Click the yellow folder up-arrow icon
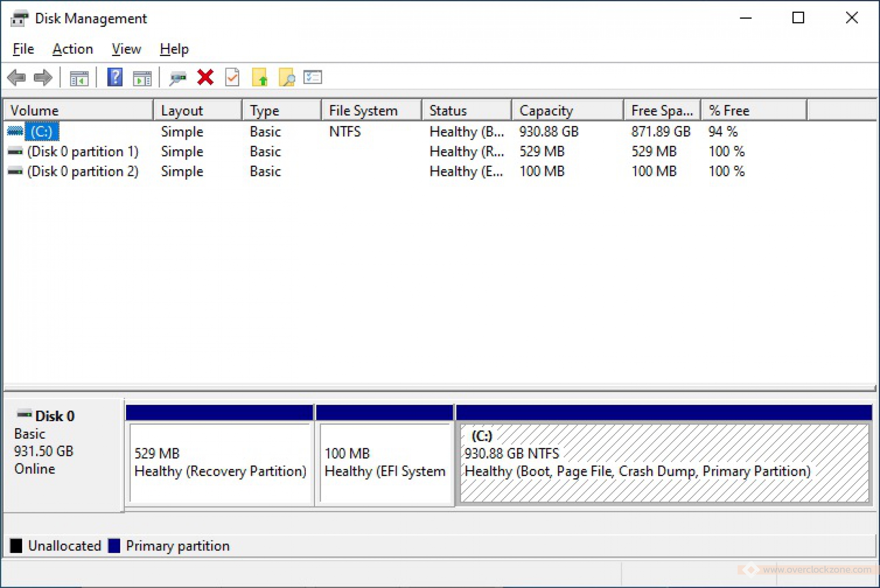The image size is (880, 588). 259,77
